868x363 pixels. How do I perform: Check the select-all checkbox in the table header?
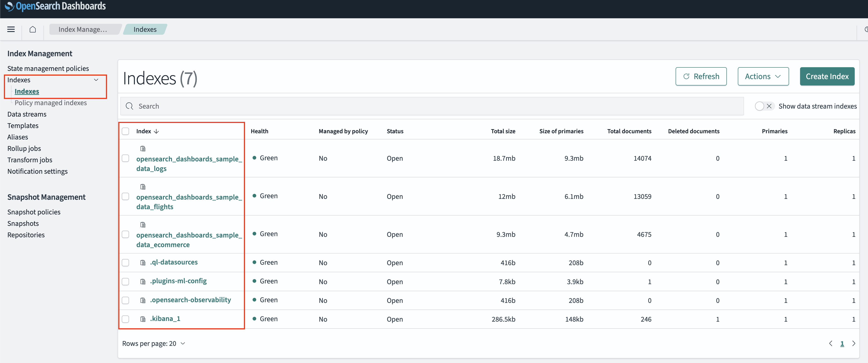[x=126, y=131]
